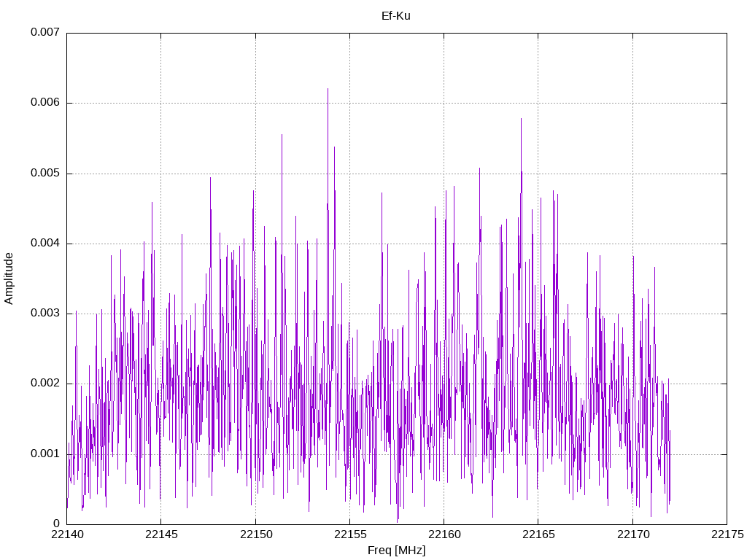Click the Ef-Ku plot title
This screenshot has width=747, height=560.
(x=396, y=16)
